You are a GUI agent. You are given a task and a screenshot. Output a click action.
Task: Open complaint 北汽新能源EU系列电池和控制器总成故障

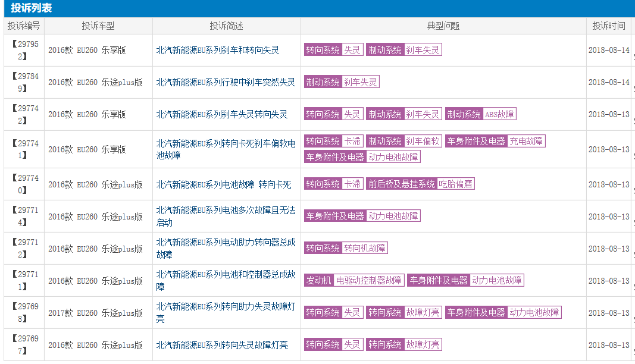226,281
